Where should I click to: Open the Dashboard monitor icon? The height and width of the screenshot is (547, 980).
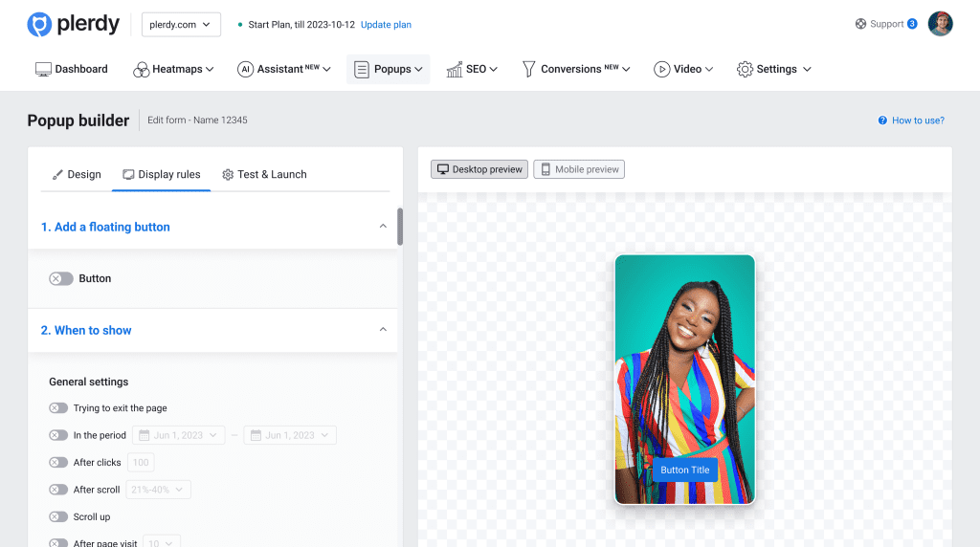click(43, 69)
